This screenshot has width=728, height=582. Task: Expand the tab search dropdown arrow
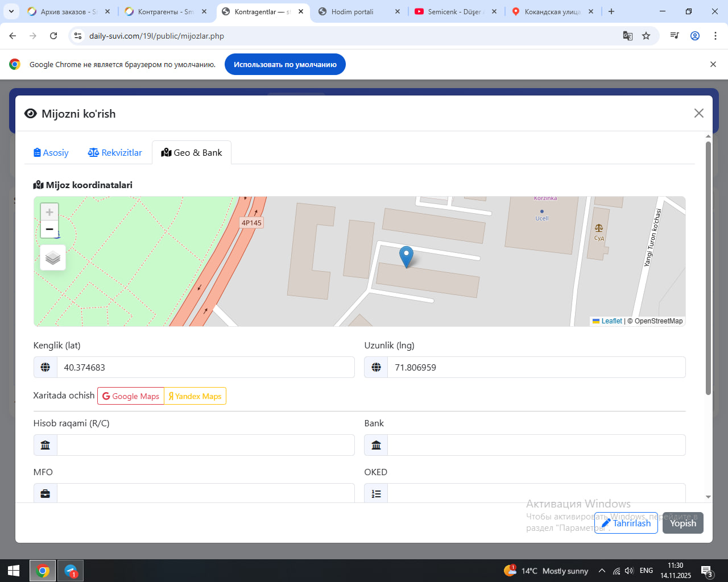tap(11, 11)
